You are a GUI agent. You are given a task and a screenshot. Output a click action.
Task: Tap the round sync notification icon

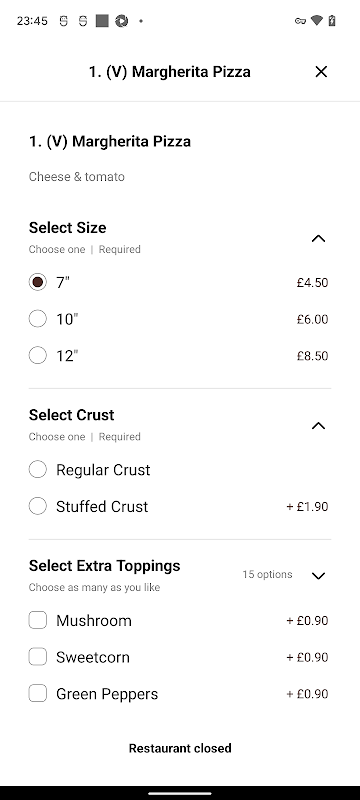(121, 21)
